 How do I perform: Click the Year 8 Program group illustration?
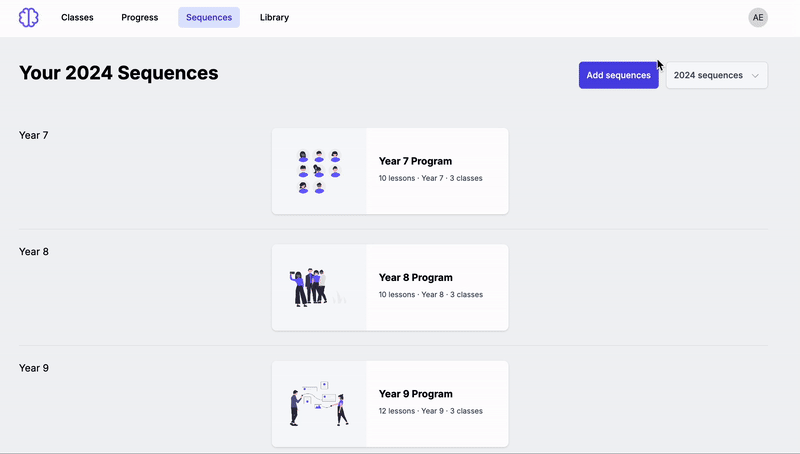click(317, 288)
